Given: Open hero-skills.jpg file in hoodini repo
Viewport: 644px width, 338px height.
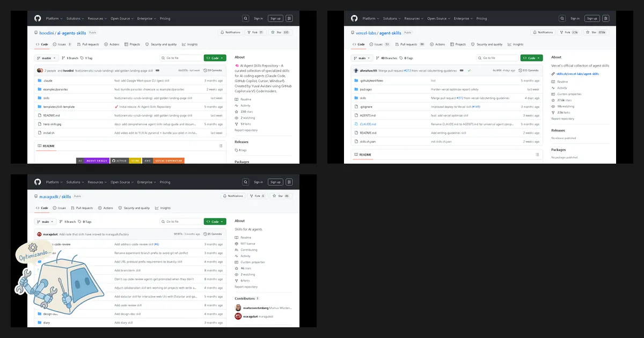Looking at the screenshot, I should tap(53, 124).
